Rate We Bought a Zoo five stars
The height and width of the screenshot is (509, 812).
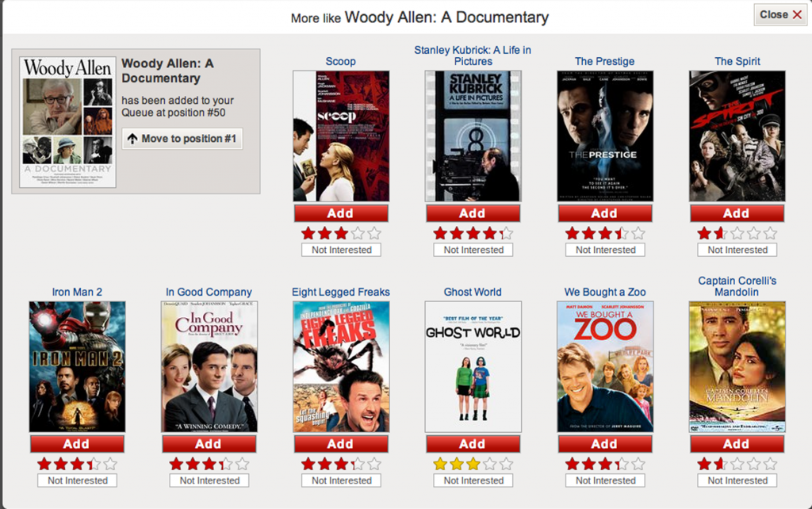pyautogui.click(x=638, y=464)
